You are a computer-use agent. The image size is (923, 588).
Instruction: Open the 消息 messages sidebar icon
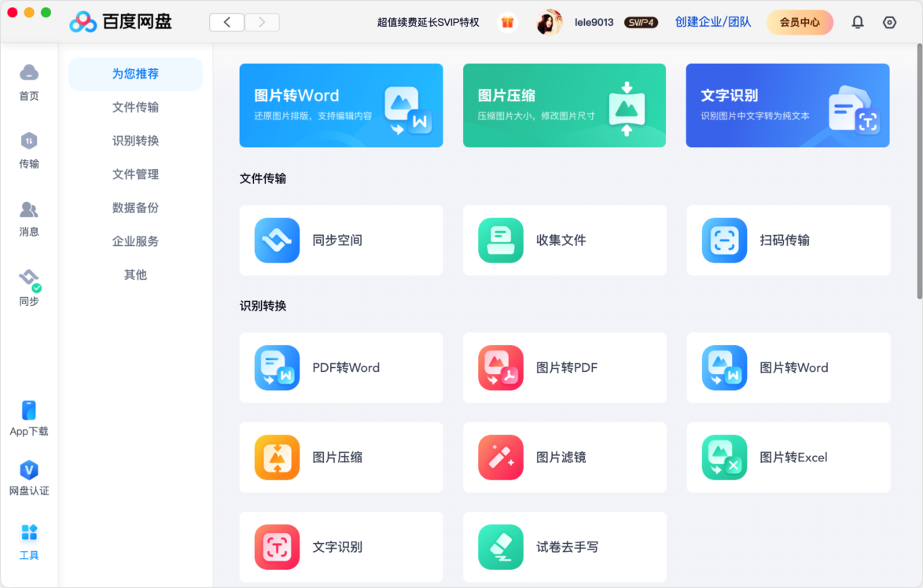point(29,210)
